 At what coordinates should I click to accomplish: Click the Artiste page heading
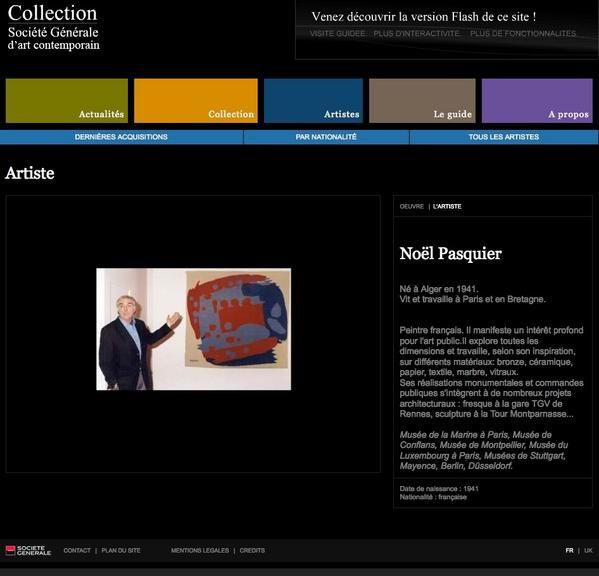(30, 173)
